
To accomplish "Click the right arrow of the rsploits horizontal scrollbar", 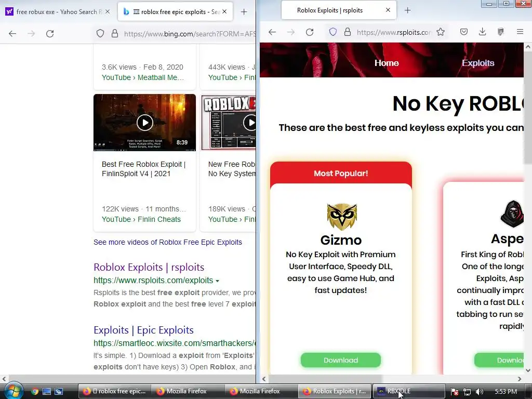I will (x=520, y=379).
